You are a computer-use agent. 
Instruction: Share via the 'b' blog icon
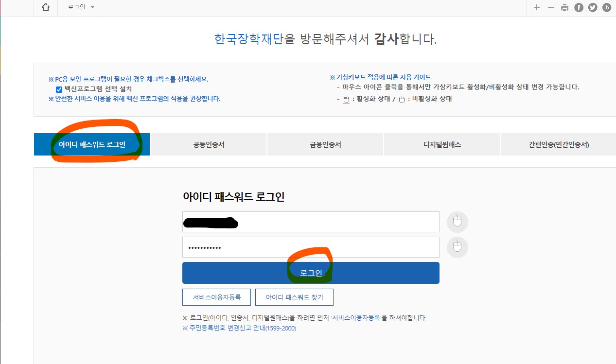click(607, 7)
